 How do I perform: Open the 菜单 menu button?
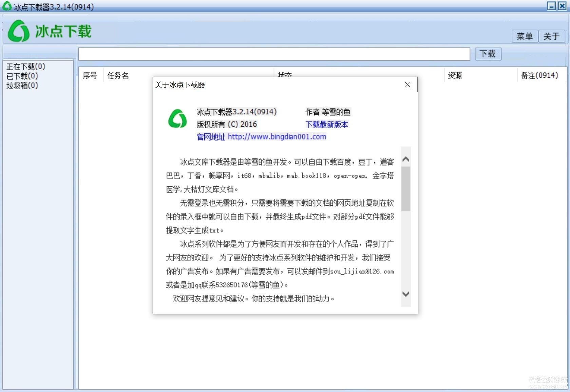(525, 36)
